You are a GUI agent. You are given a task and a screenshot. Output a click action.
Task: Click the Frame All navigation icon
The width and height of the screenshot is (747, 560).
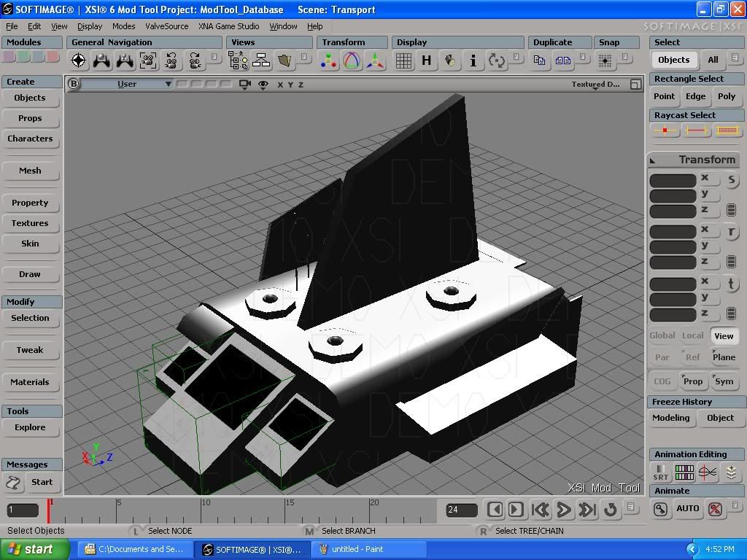coord(79,61)
